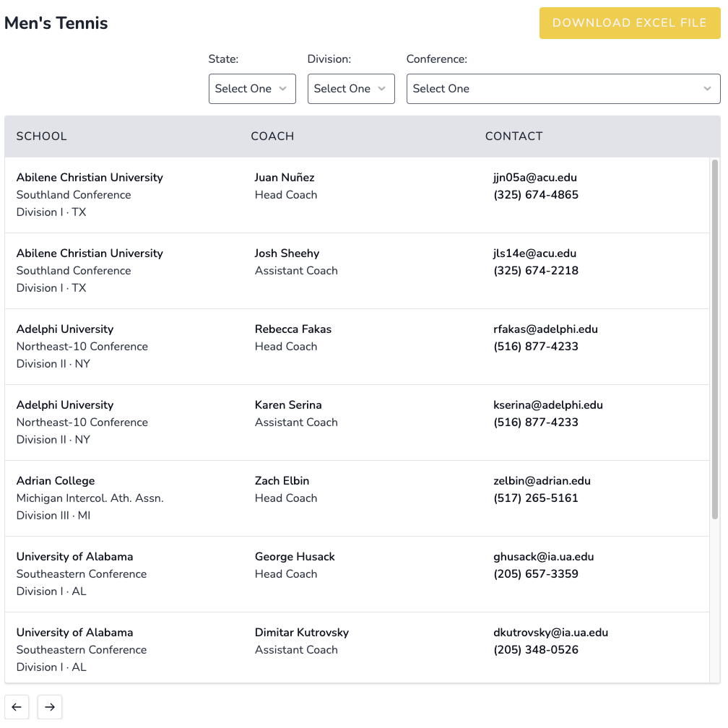Click Rebecca Fakas phone number
The height and width of the screenshot is (728, 728).
pyautogui.click(x=536, y=347)
